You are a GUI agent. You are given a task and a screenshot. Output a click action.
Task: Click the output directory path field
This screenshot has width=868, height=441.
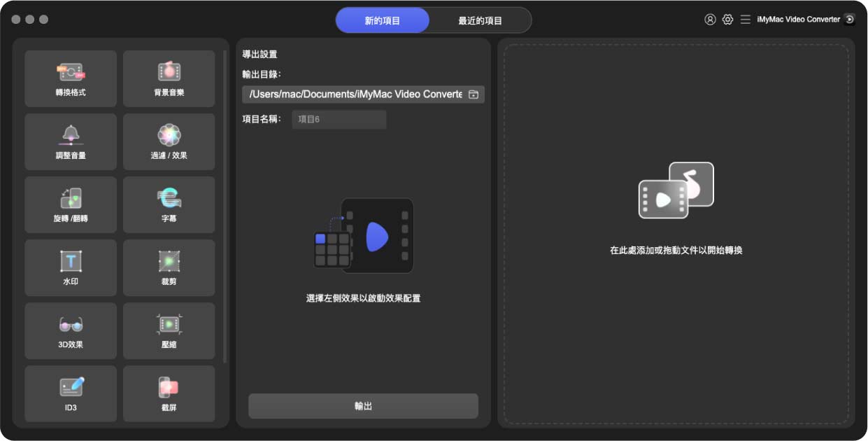(x=363, y=94)
